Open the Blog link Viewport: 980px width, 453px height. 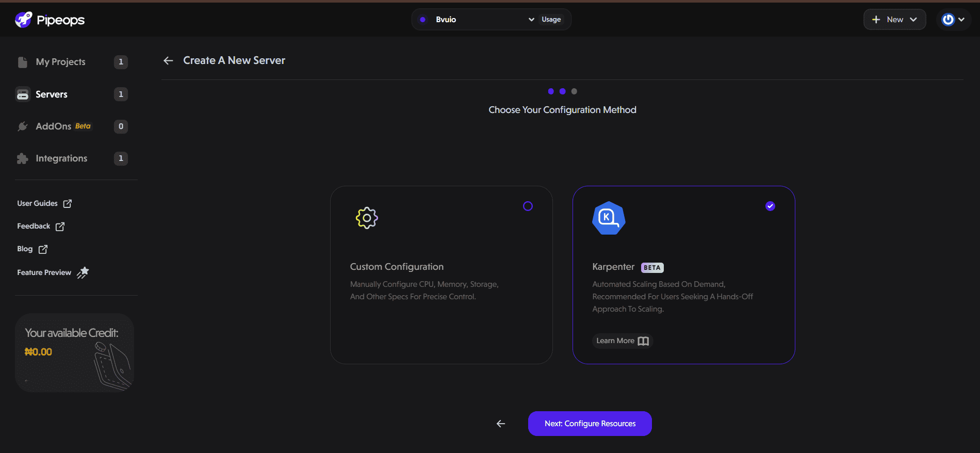(32, 249)
